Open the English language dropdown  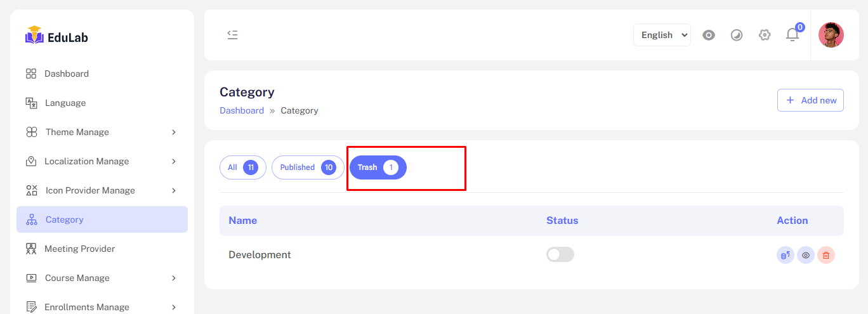tap(662, 35)
